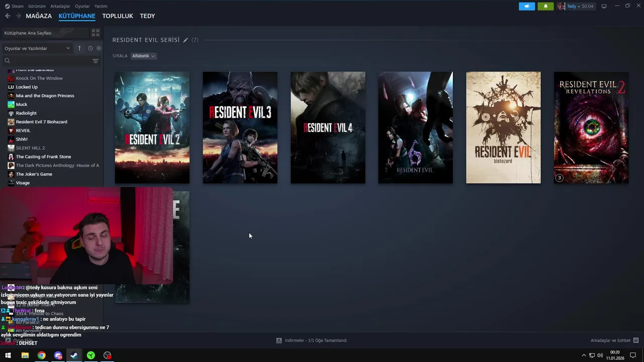Open the Arkadaşlar menu
Image resolution: width=644 pixels, height=362 pixels.
tap(60, 6)
